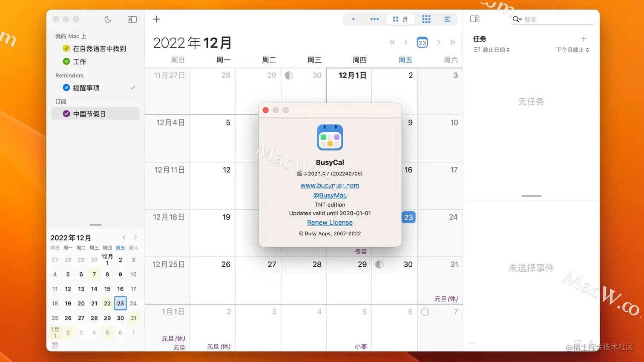The height and width of the screenshot is (362, 644).
Task: Toggle 工作 calendar checkbox
Action: coord(66,61)
